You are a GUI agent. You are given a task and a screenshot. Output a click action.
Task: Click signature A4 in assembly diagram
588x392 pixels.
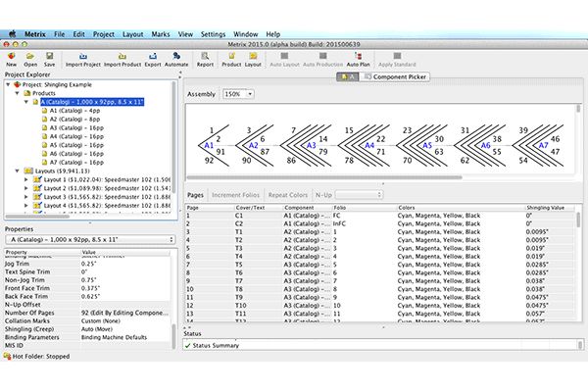369,145
